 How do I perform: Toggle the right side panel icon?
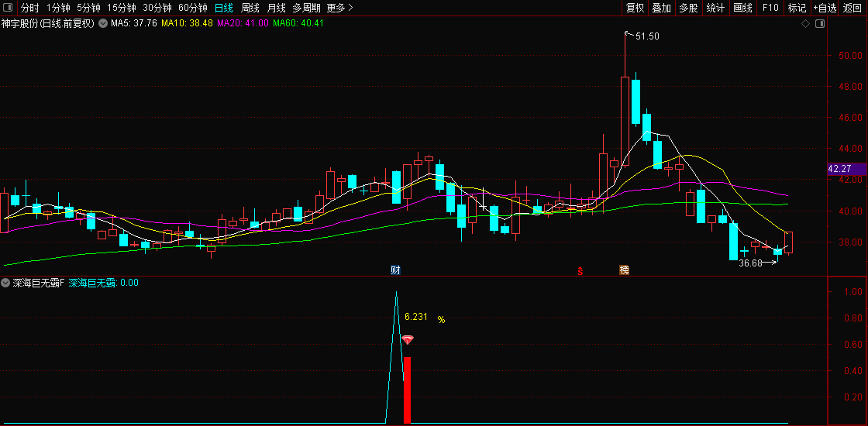coord(820,23)
